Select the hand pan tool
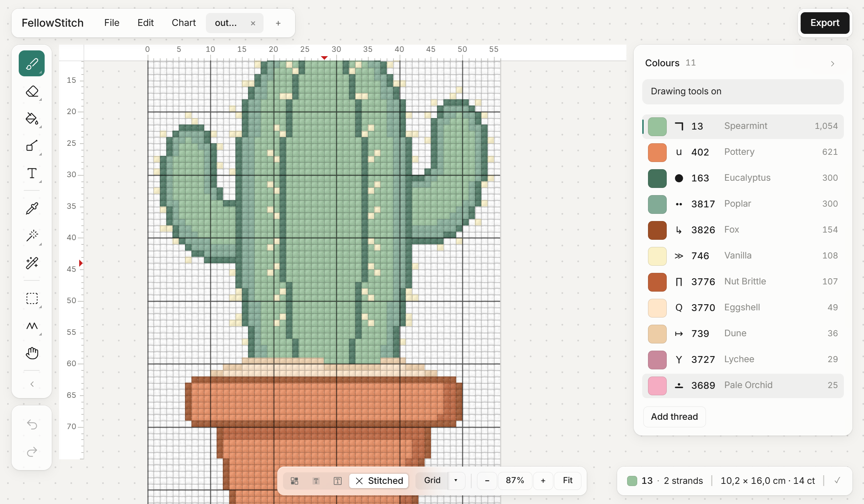 point(32,354)
